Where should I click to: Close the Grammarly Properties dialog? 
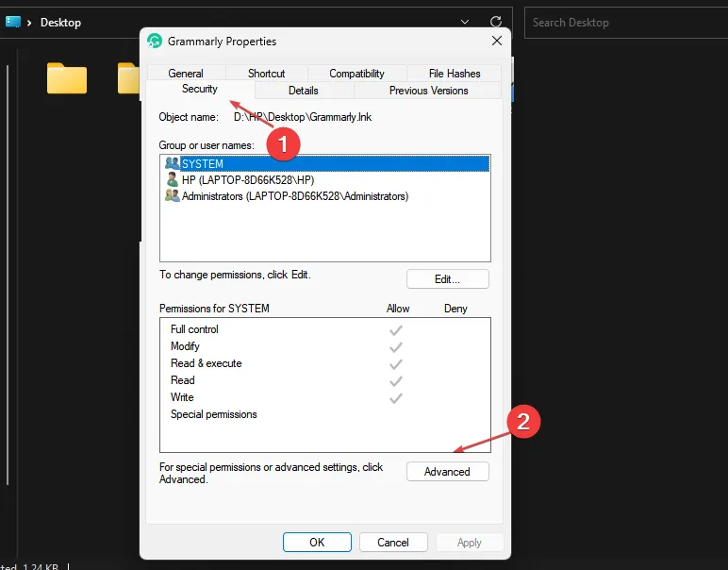497,41
